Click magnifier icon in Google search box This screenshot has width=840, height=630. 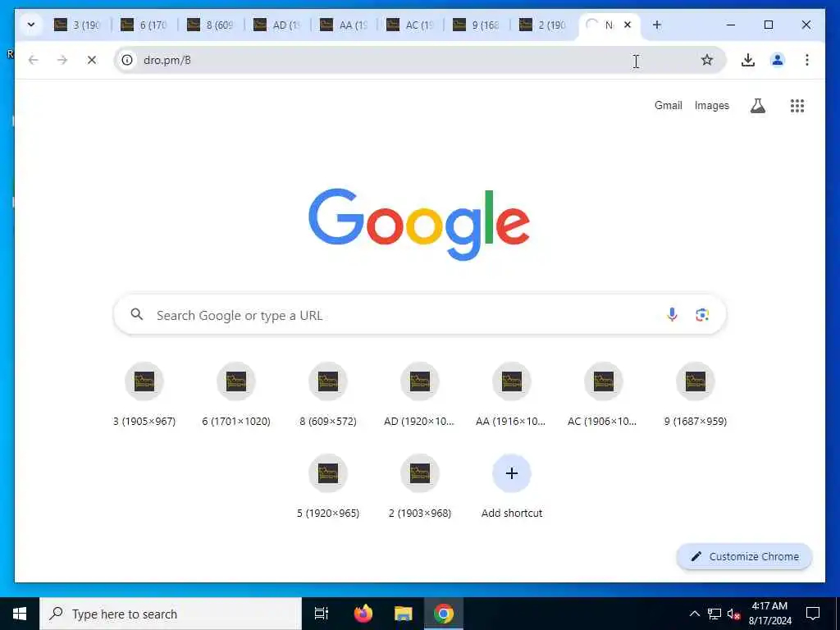137,314
